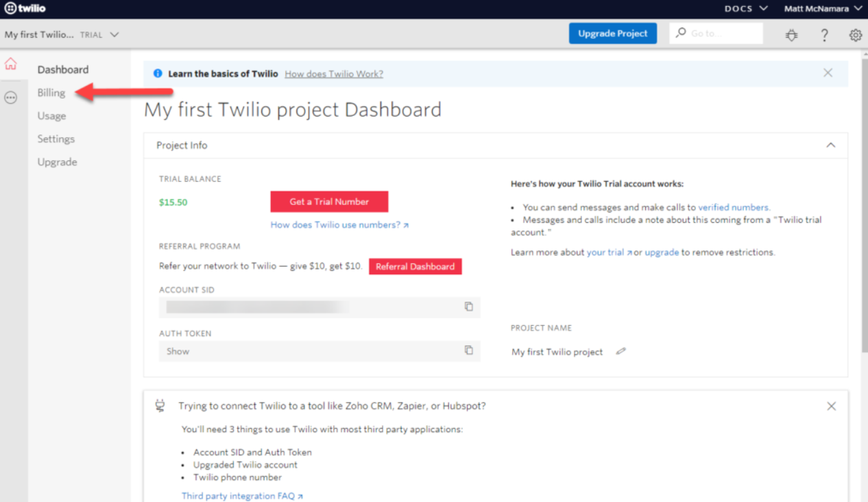Click the search magnifier icon

click(681, 33)
